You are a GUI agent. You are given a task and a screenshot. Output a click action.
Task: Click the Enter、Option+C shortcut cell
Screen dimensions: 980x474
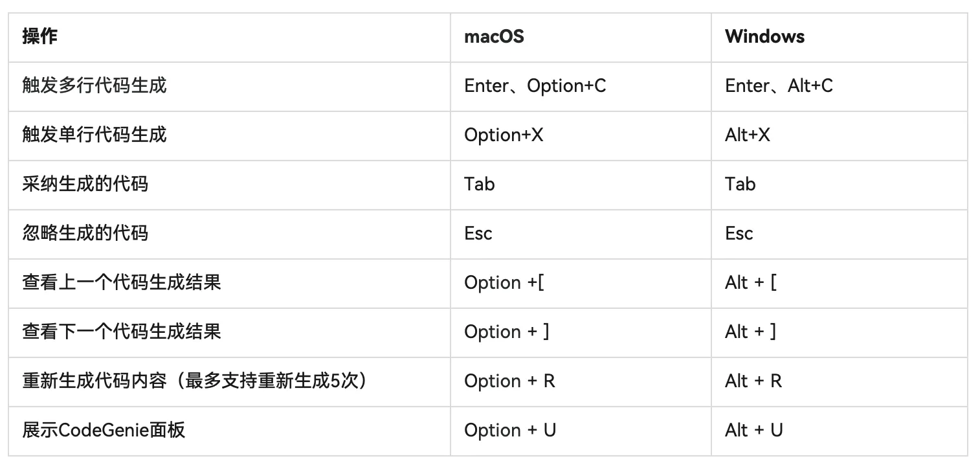pyautogui.click(x=535, y=85)
